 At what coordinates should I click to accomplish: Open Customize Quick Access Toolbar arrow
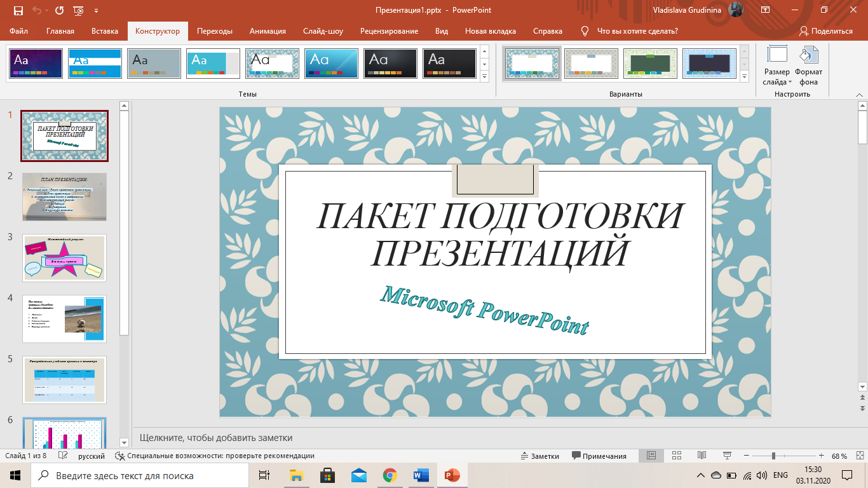[96, 11]
